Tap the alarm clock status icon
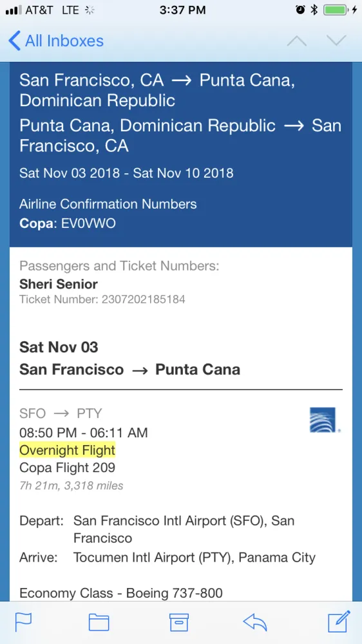The width and height of the screenshot is (362, 644). click(x=300, y=10)
